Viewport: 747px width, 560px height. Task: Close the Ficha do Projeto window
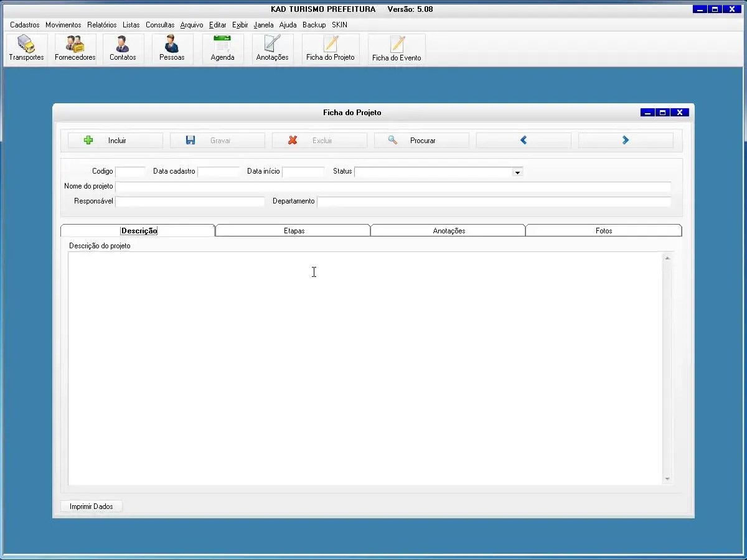[x=680, y=113]
